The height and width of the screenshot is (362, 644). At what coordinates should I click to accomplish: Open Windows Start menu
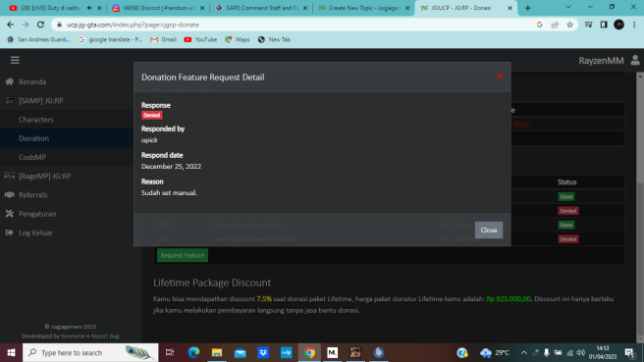tap(11, 352)
